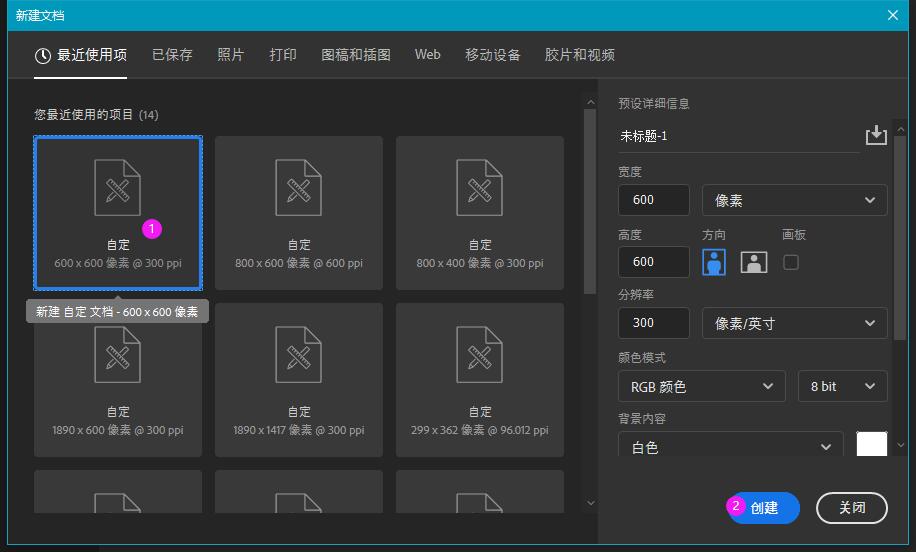Switch to the Web tab
The height and width of the screenshot is (552, 916).
(428, 55)
